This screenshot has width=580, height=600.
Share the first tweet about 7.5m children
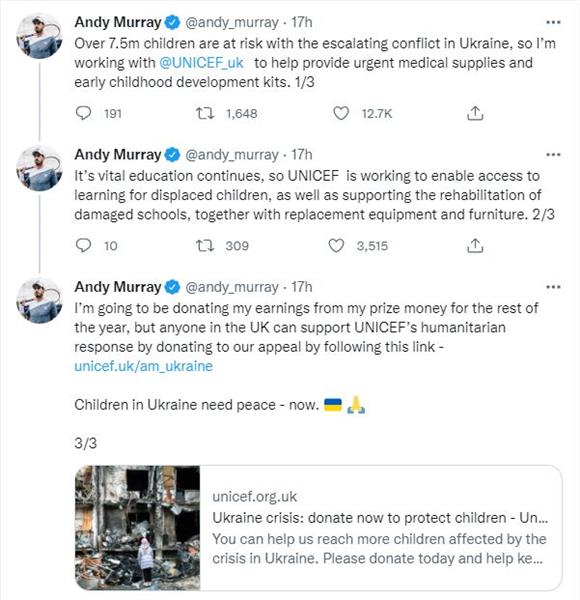click(x=475, y=113)
